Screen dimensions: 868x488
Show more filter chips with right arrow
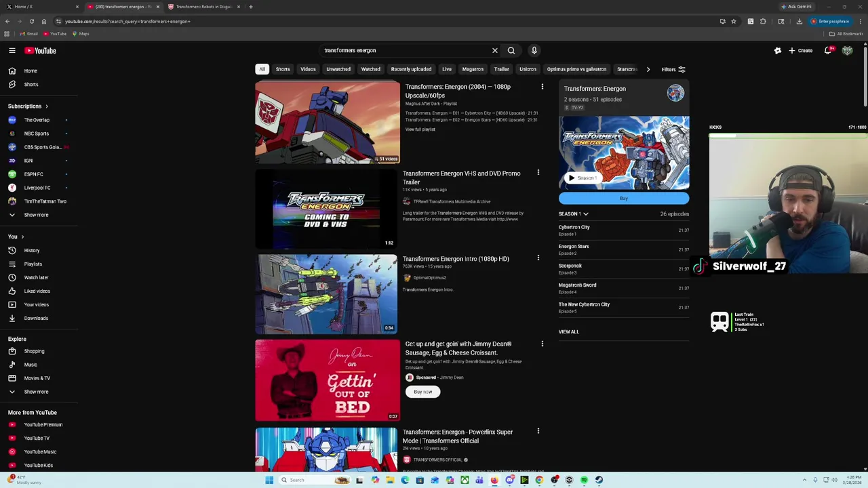coord(648,69)
